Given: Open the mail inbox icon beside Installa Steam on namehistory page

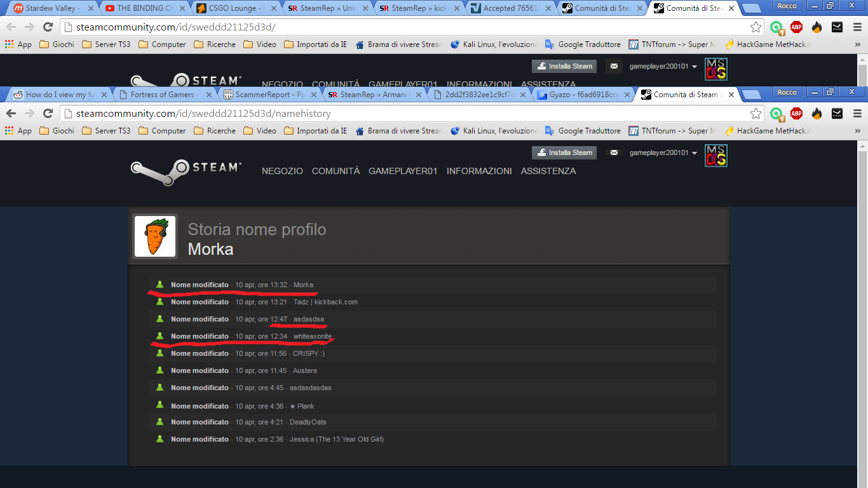Looking at the screenshot, I should 614,152.
